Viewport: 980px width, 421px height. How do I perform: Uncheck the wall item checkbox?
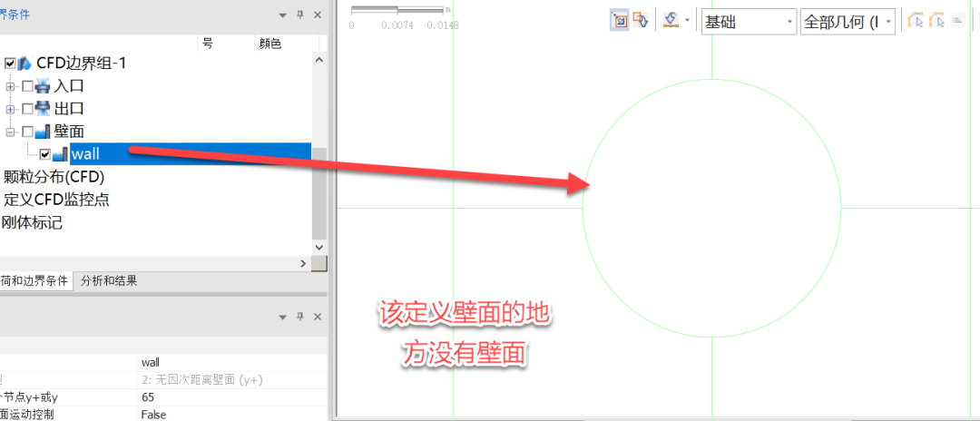pos(45,154)
